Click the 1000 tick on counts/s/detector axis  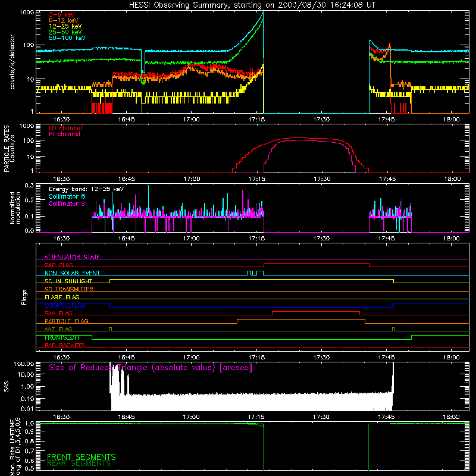click(26, 12)
